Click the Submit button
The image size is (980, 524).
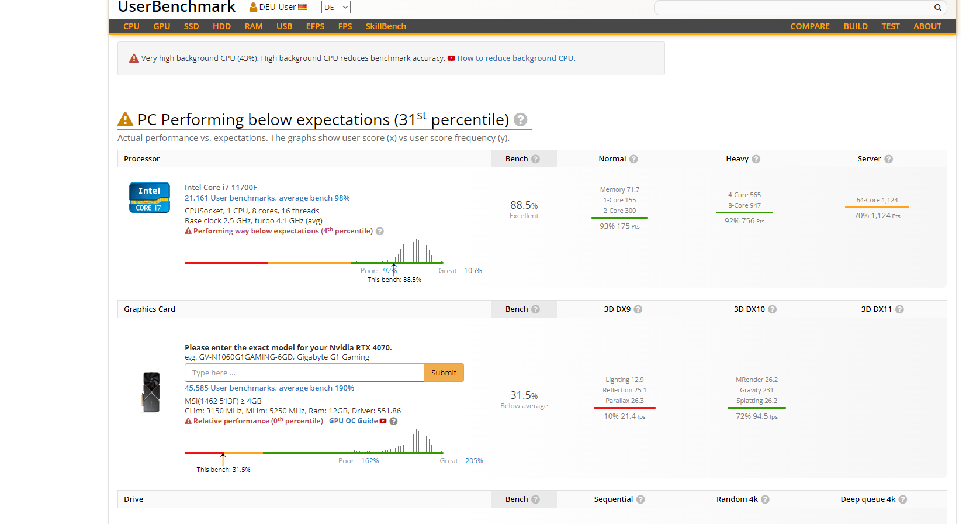(444, 373)
